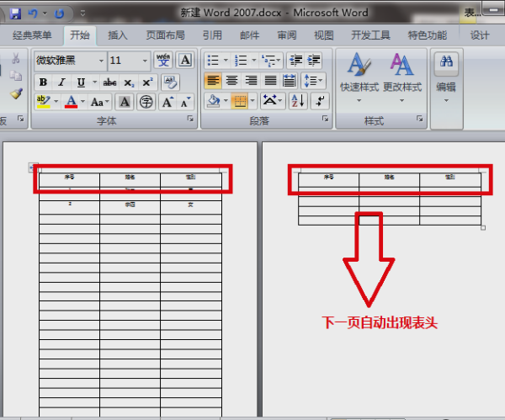Clear formatting with the eraser icon

[x=170, y=82]
